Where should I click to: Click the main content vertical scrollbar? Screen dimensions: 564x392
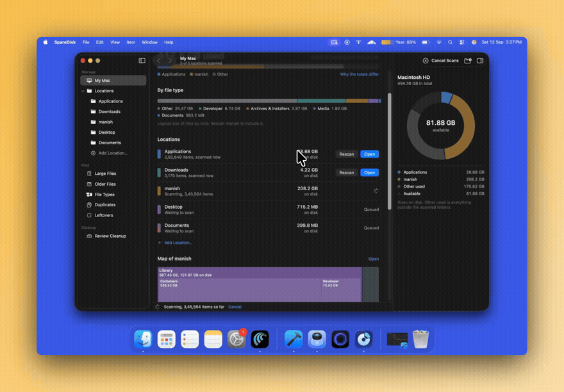tap(389, 151)
